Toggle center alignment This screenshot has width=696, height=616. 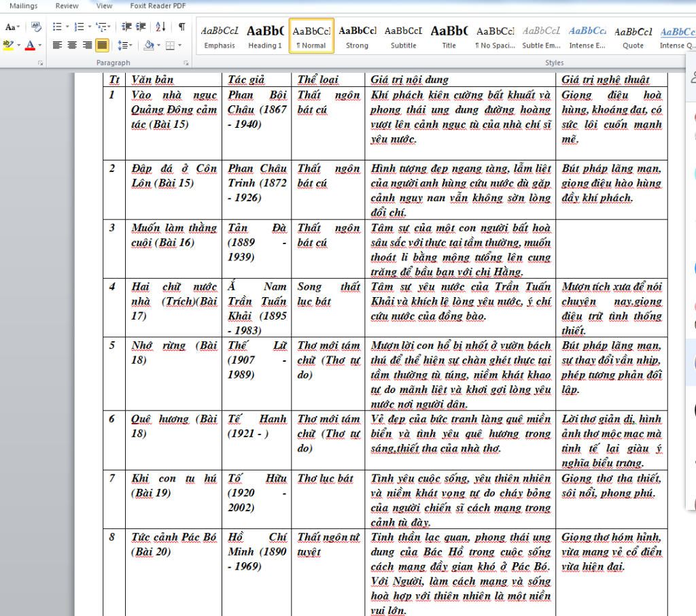point(72,45)
